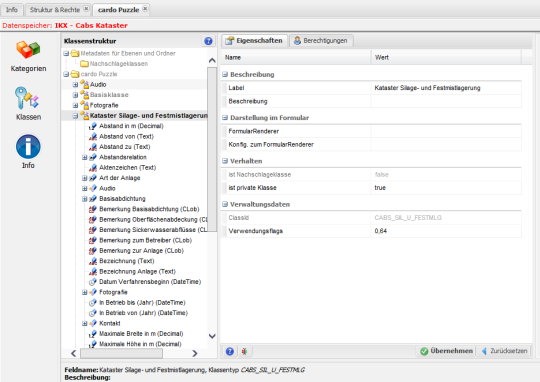Expand the Audio class node

(75, 84)
